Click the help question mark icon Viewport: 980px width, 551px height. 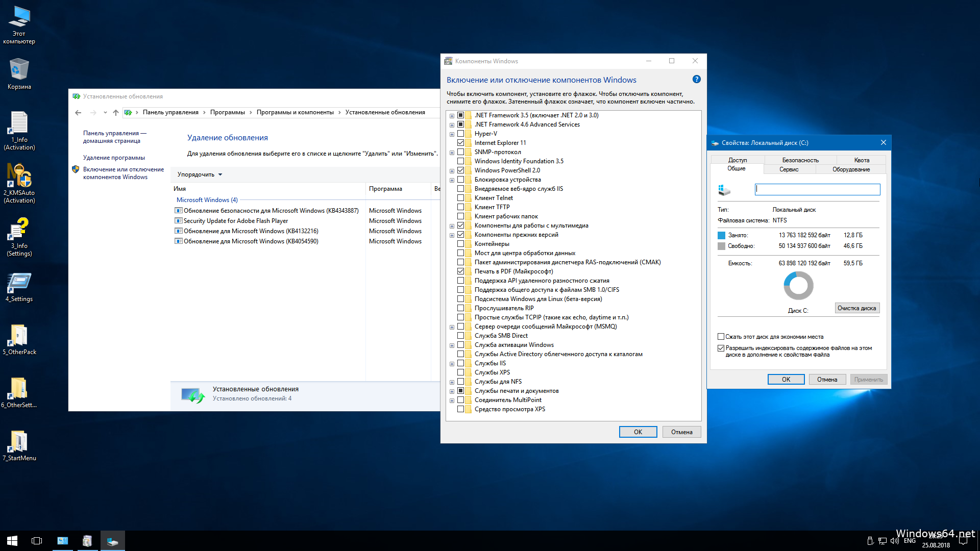pyautogui.click(x=696, y=80)
